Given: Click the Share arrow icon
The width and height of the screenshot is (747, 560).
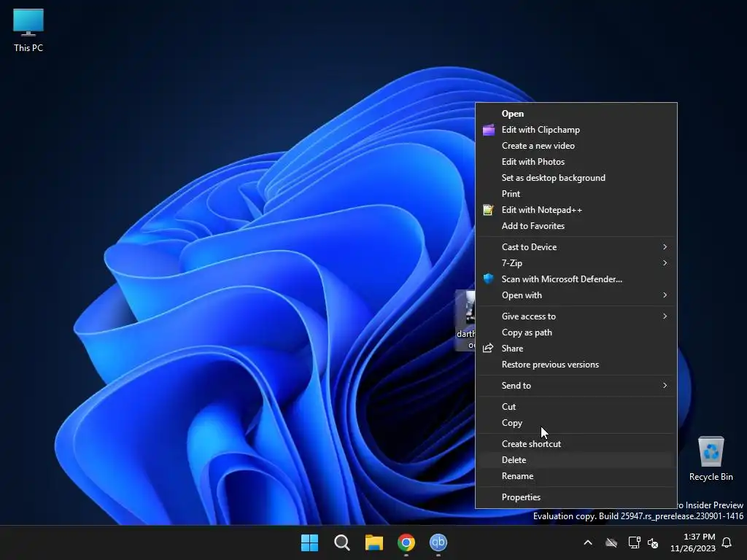Looking at the screenshot, I should 488,348.
